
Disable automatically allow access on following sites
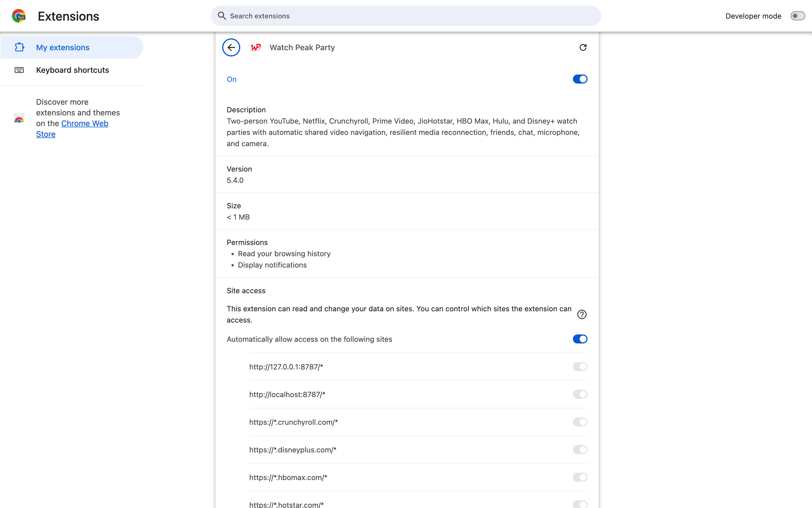(x=580, y=339)
